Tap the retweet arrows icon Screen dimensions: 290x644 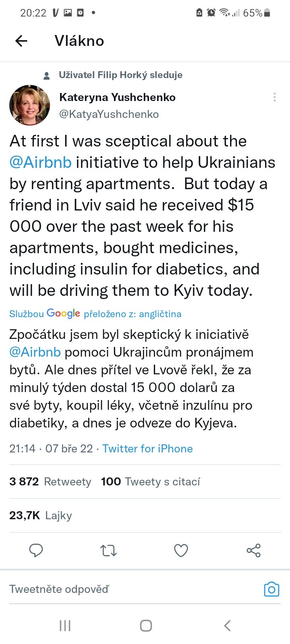tap(108, 550)
